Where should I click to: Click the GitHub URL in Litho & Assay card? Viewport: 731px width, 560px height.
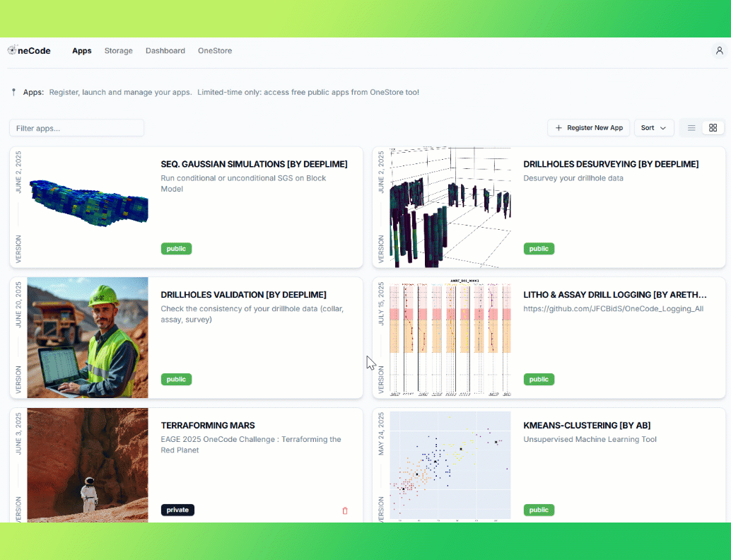(613, 309)
